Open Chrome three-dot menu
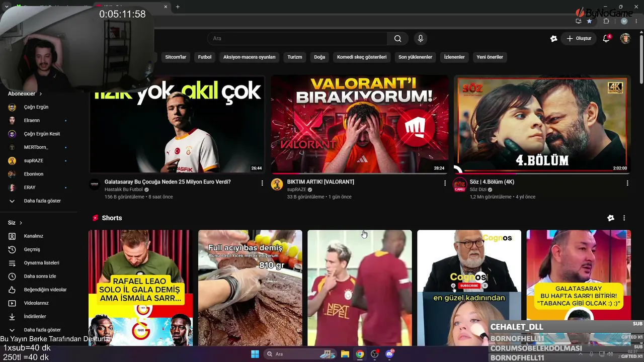The height and width of the screenshot is (362, 644). [636, 21]
